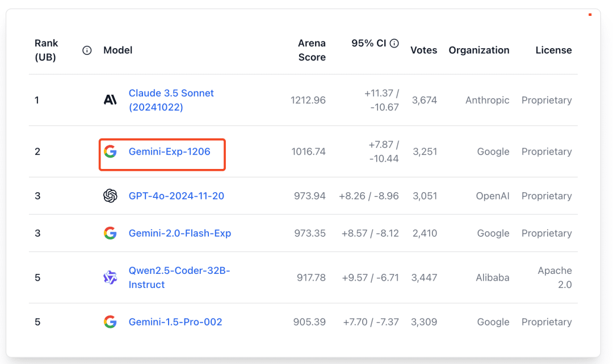This screenshot has width=613, height=364.
Task: Click Google logo beside Gemini-2.0-Flash-Exp
Action: tap(110, 233)
